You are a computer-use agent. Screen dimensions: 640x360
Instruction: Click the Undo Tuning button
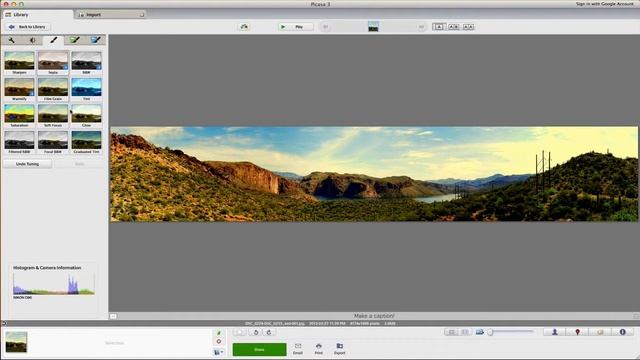click(27, 164)
